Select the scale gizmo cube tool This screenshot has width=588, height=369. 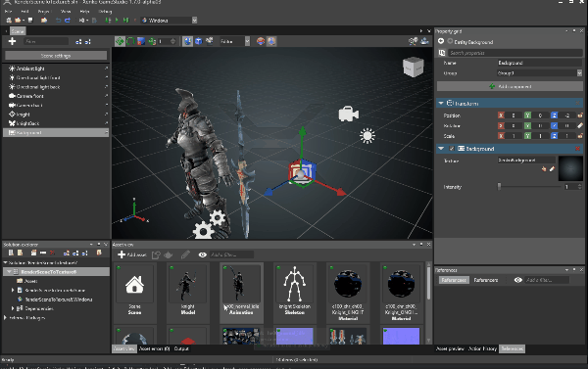coord(141,41)
